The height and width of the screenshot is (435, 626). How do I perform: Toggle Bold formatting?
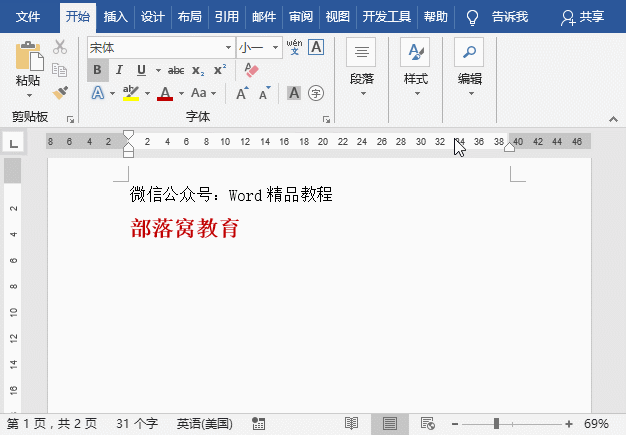tap(97, 70)
